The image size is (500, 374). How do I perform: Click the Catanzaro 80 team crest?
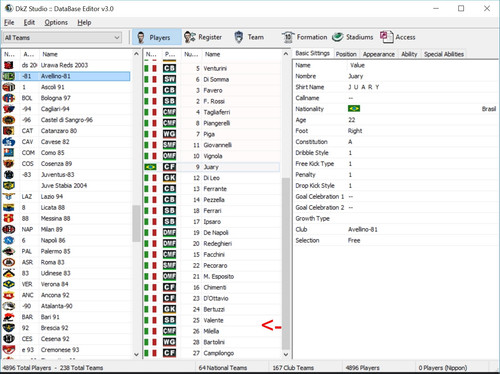pos(9,131)
